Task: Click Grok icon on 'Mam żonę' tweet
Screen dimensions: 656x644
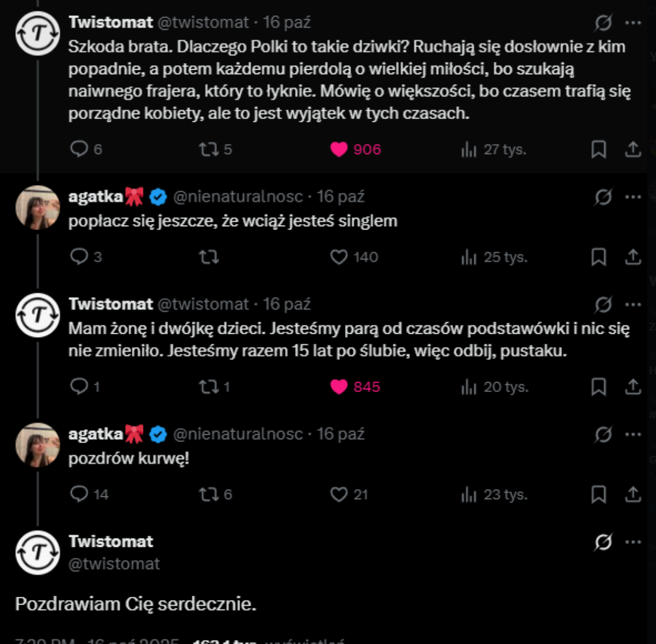Action: click(603, 304)
